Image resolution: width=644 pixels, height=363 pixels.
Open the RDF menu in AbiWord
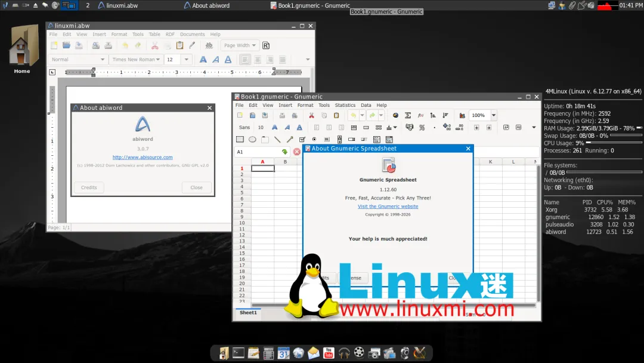pos(170,35)
